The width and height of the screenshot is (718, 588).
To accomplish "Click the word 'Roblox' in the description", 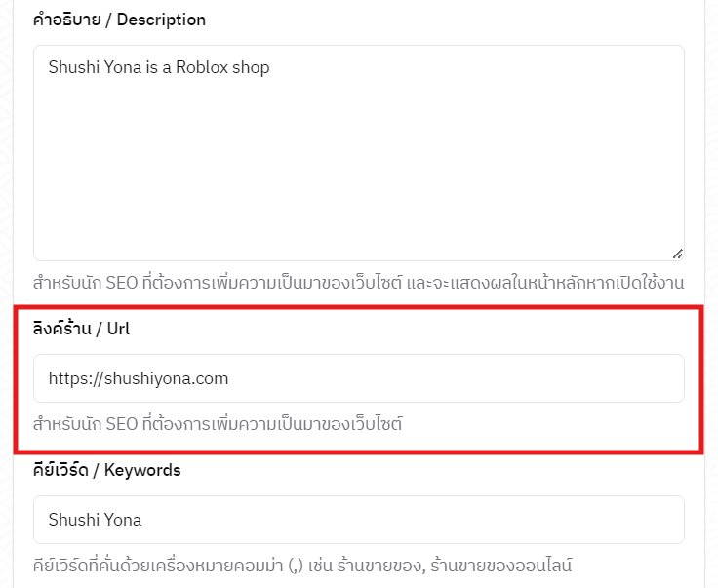I will pyautogui.click(x=200, y=68).
